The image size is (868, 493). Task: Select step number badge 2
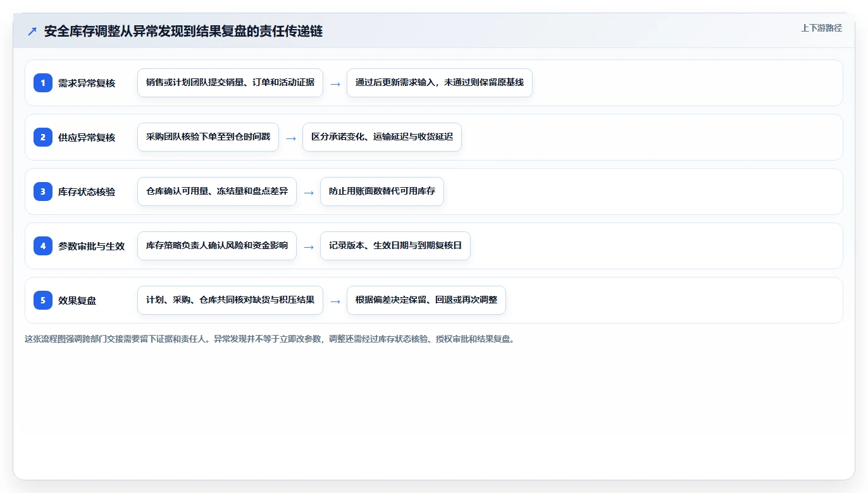pyautogui.click(x=43, y=137)
